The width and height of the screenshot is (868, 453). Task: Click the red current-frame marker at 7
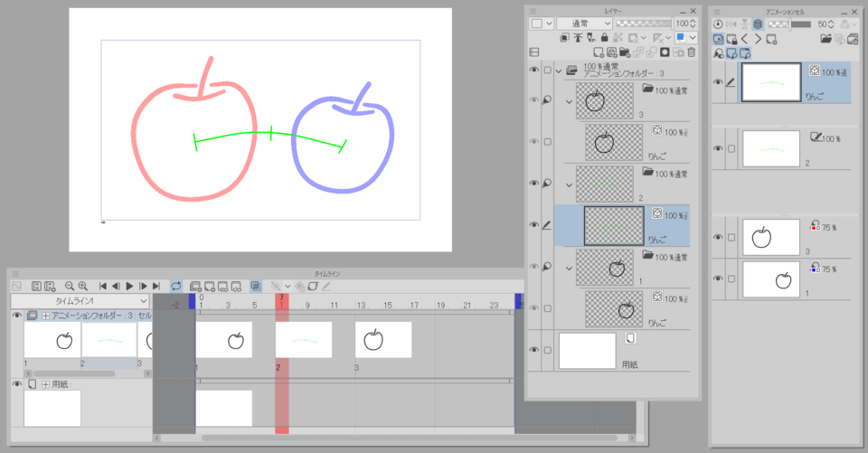tap(282, 302)
